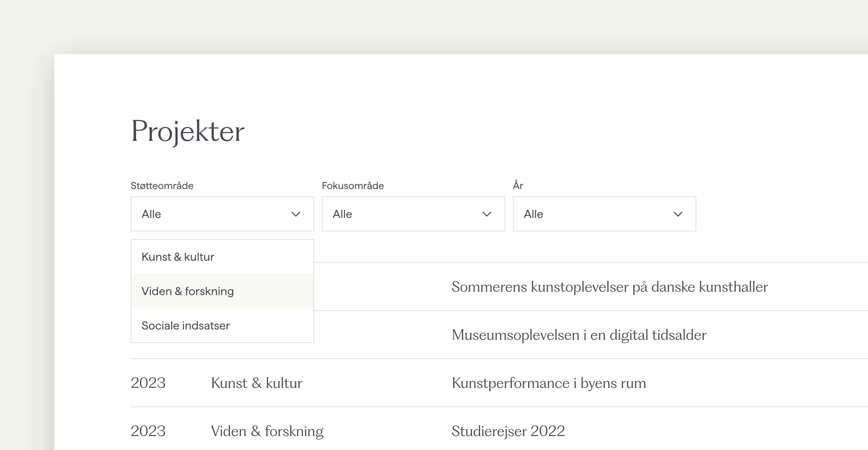Open Museumsoplevelsen i en digital tidsalder
This screenshot has width=868, height=450.
pos(579,335)
